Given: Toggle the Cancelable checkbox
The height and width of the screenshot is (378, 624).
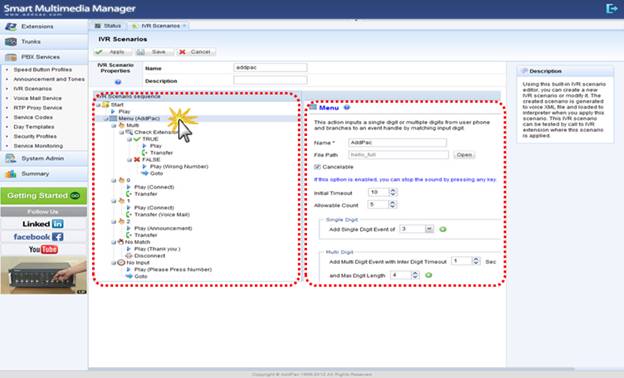Looking at the screenshot, I should (x=317, y=167).
